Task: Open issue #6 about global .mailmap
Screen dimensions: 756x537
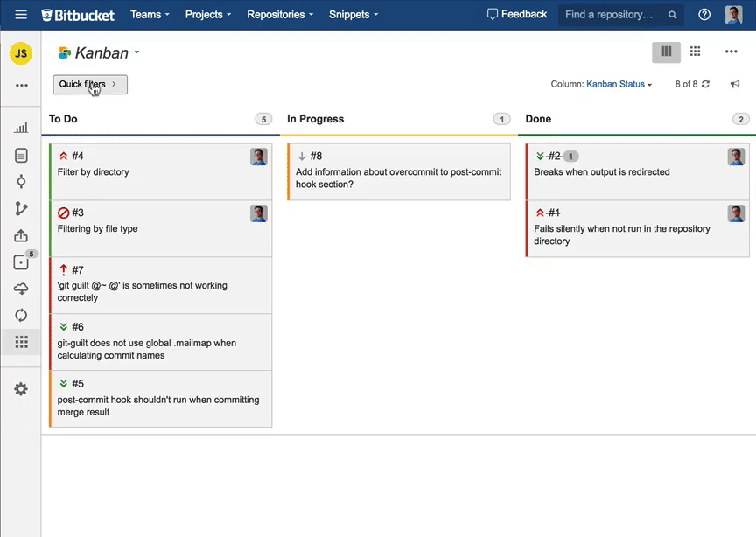Action: 160,342
